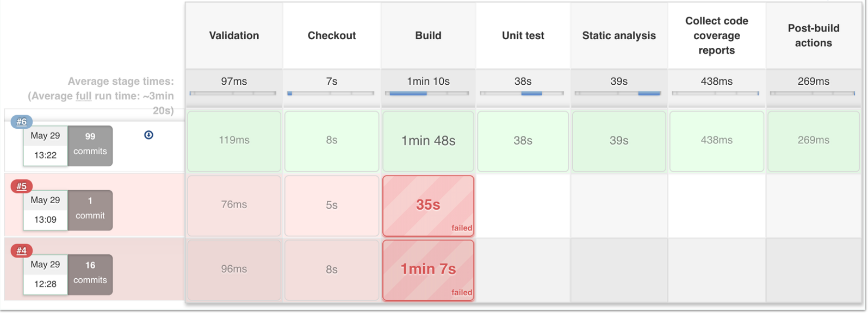Click the 119ms Validation cell of build #6

tap(234, 141)
